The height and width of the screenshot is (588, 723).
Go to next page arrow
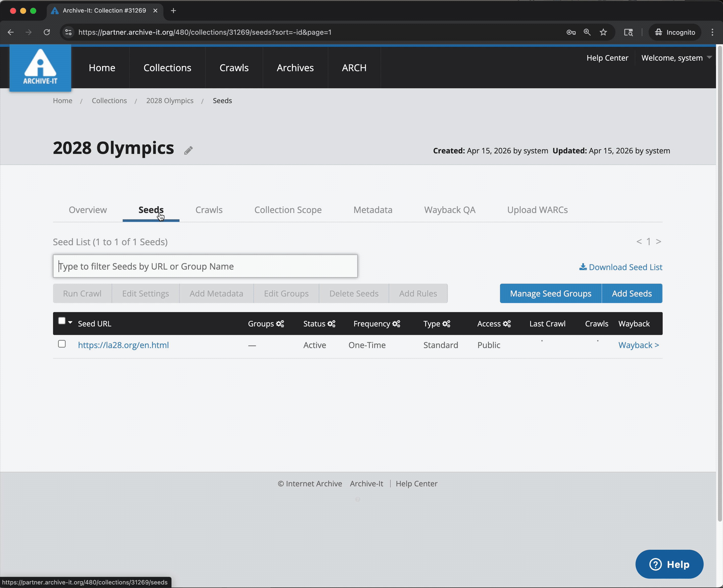pyautogui.click(x=658, y=241)
